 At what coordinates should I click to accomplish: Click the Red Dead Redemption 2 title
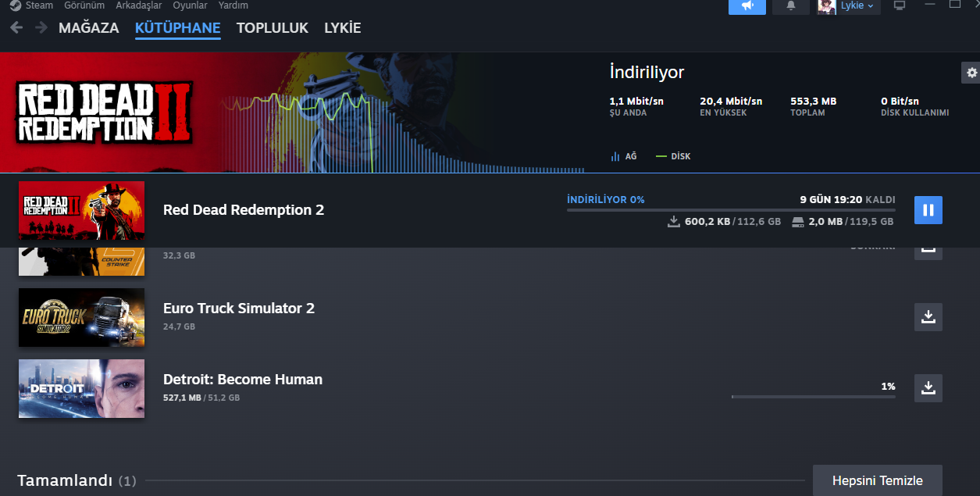pos(244,210)
